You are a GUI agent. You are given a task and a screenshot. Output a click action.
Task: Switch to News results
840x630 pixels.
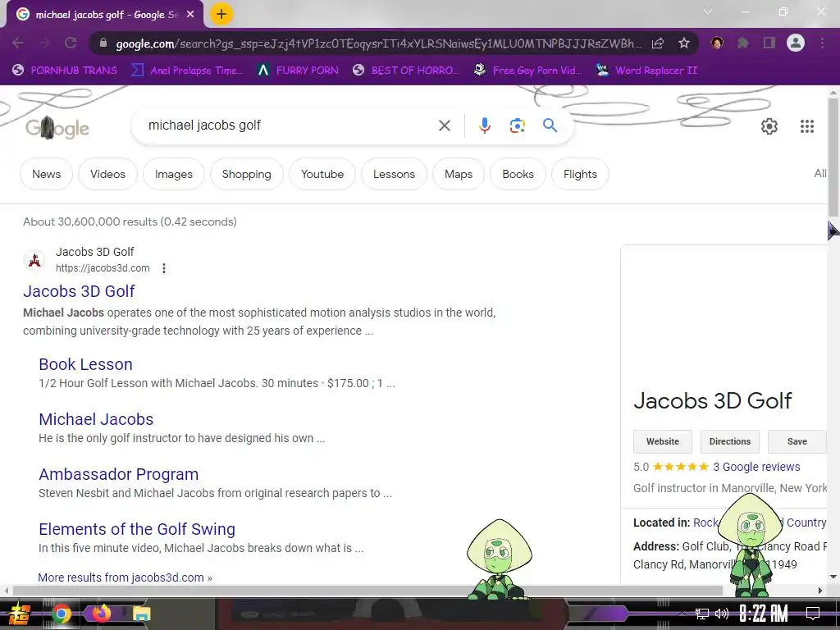pos(46,174)
